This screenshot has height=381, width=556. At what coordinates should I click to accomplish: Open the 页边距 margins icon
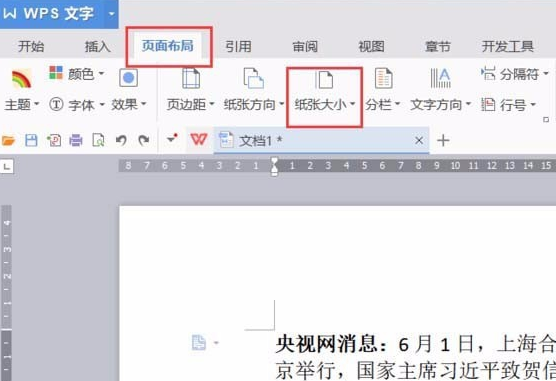click(x=191, y=78)
